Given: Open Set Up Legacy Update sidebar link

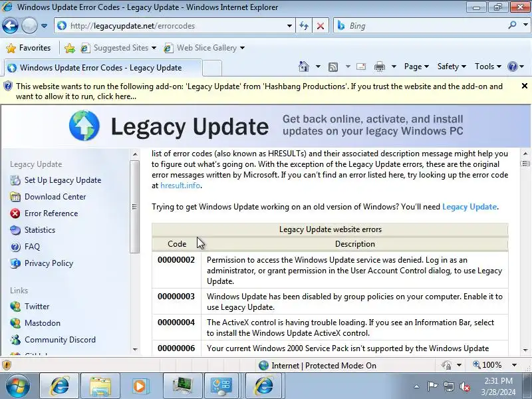Looking at the screenshot, I should pyautogui.click(x=63, y=180).
